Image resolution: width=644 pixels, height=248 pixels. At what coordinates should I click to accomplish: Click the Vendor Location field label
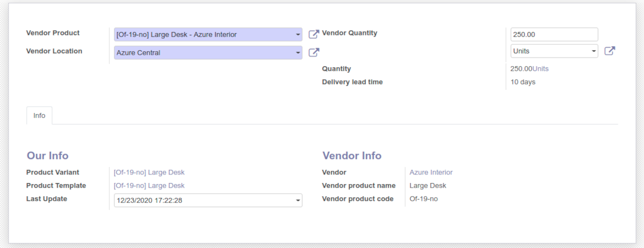[x=54, y=51]
